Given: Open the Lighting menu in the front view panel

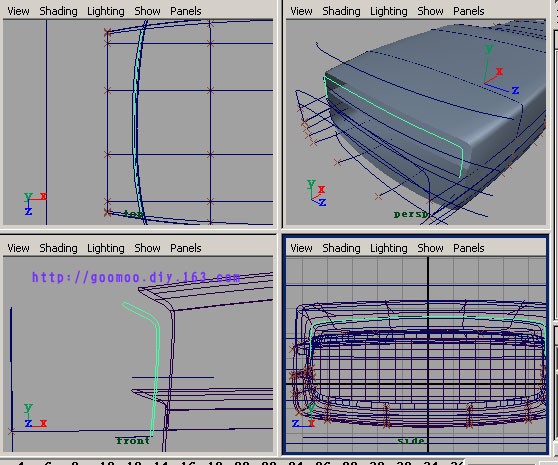Looking at the screenshot, I should point(106,248).
